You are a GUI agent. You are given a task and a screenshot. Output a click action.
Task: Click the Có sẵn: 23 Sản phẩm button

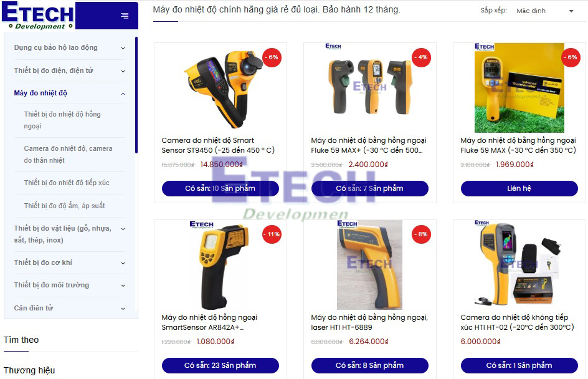pyautogui.click(x=220, y=365)
